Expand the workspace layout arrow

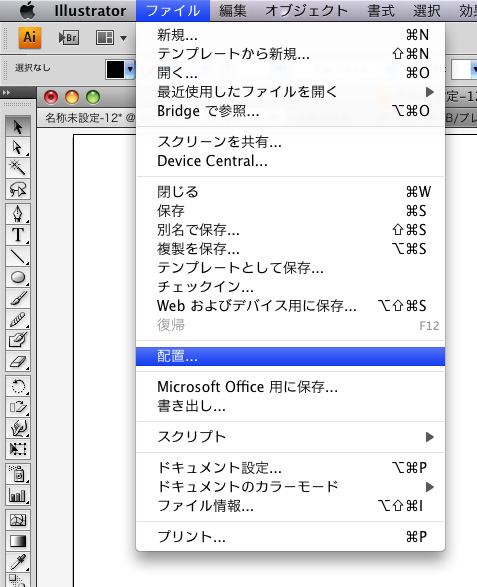click(123, 38)
